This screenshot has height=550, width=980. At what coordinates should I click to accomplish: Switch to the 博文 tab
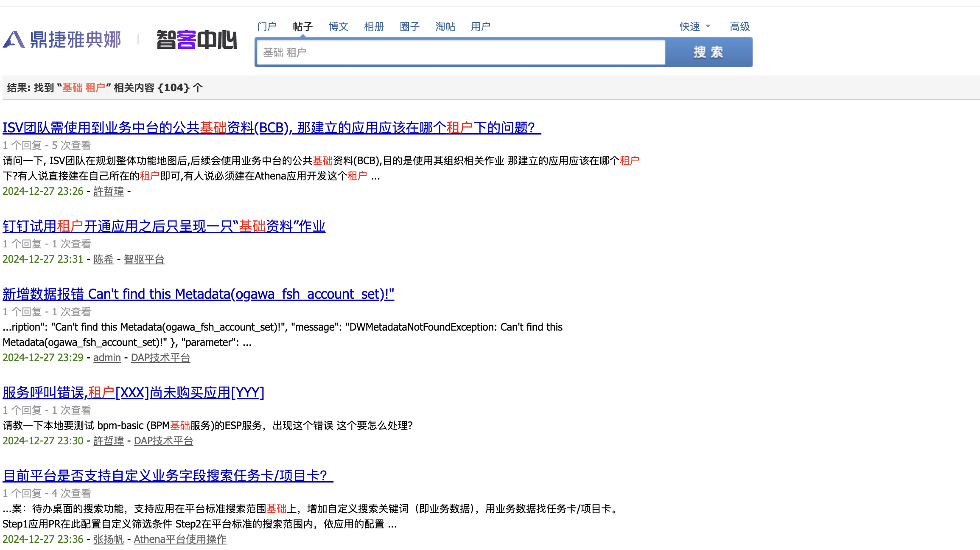(338, 26)
